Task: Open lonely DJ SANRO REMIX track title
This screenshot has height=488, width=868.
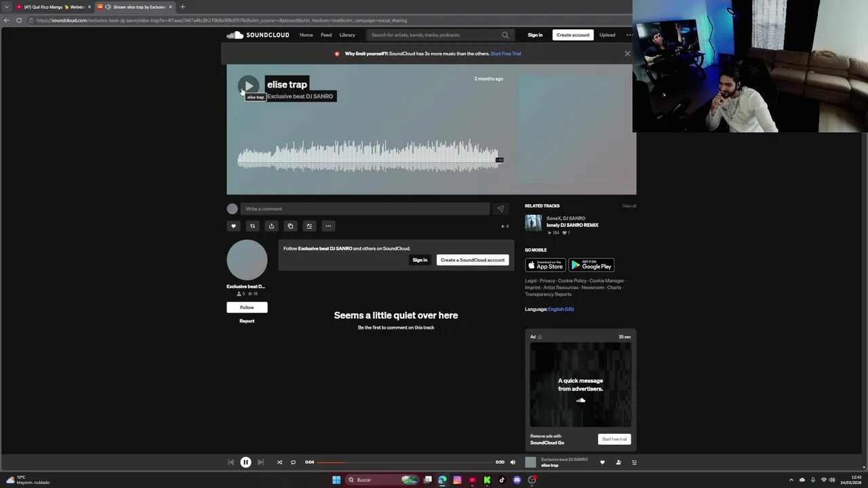Action: (x=572, y=225)
